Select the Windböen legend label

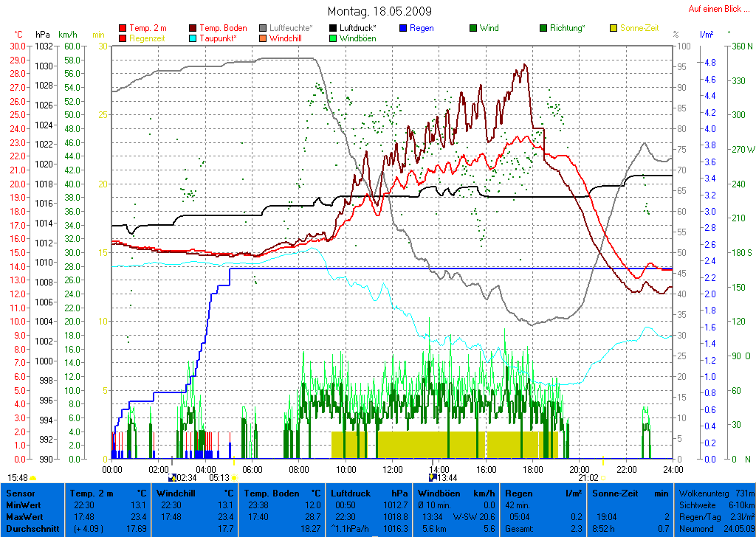pyautogui.click(x=357, y=38)
